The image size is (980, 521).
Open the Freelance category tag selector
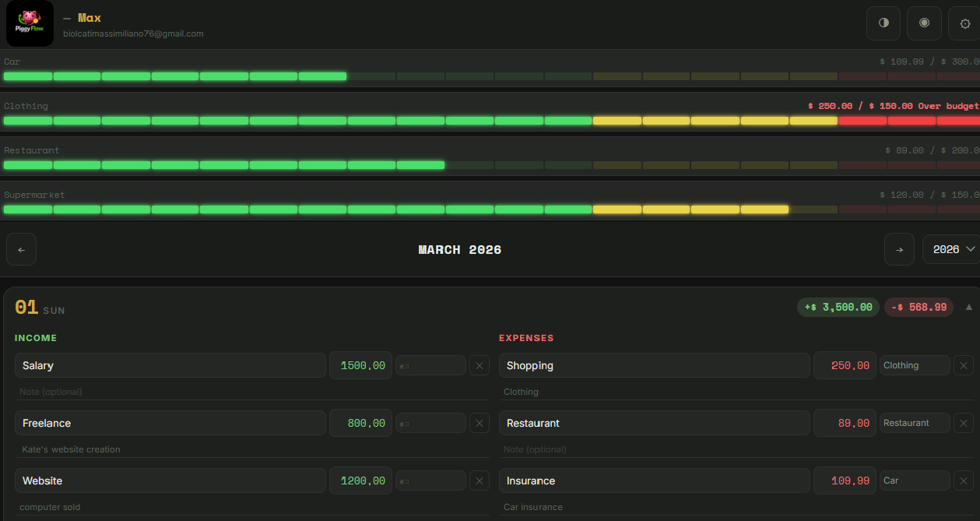pyautogui.click(x=430, y=423)
